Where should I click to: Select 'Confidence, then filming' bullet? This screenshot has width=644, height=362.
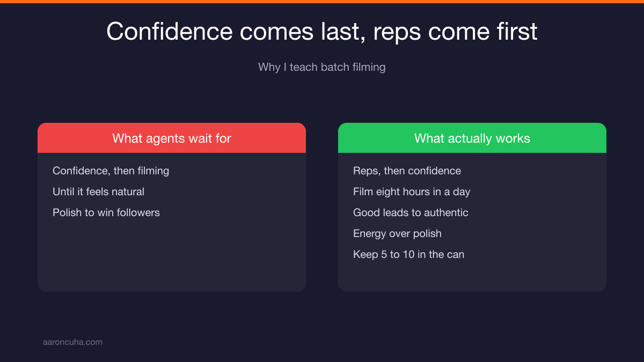[x=111, y=171]
